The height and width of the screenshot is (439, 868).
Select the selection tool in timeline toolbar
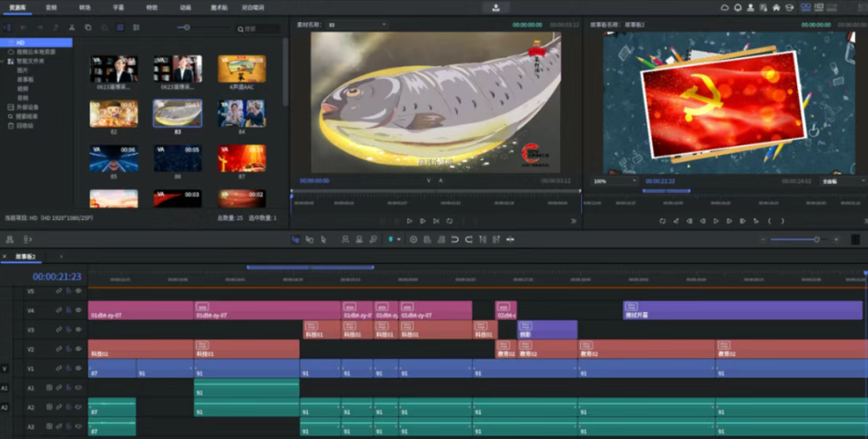tap(295, 239)
